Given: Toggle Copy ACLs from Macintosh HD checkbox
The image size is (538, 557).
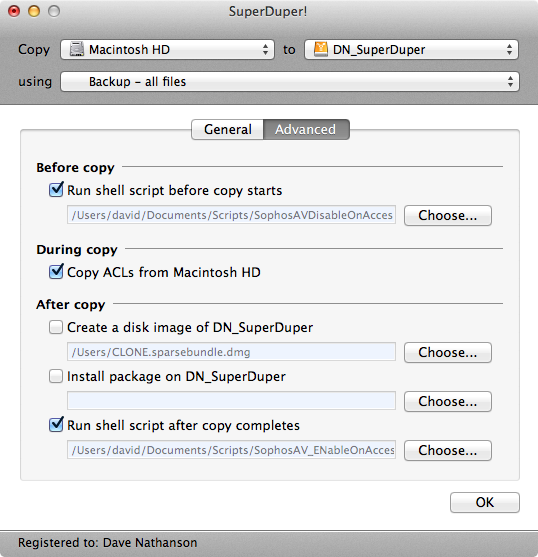Looking at the screenshot, I should (x=56, y=272).
